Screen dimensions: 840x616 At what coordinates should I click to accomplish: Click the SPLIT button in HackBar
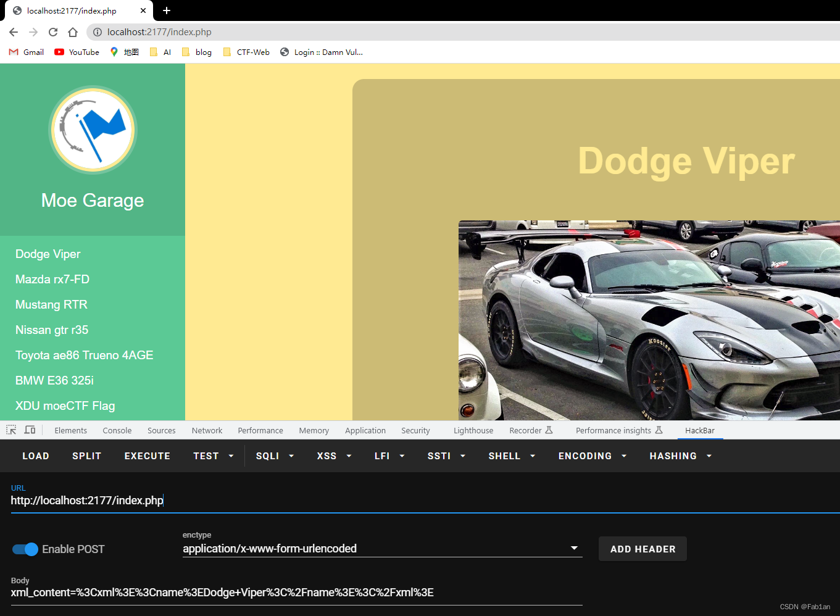[x=86, y=456]
